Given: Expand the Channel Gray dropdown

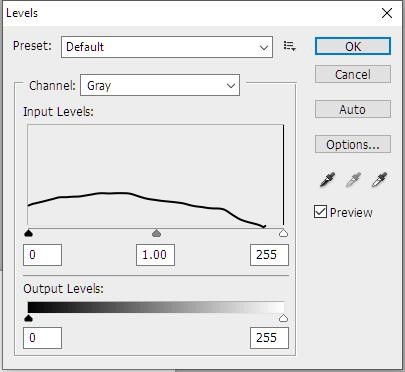Looking at the screenshot, I should tap(160, 85).
